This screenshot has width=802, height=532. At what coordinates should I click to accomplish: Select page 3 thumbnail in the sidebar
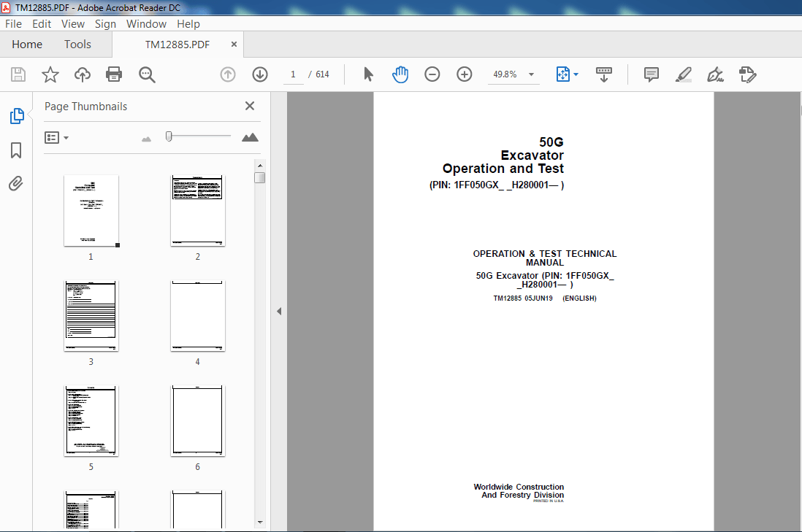click(x=91, y=315)
